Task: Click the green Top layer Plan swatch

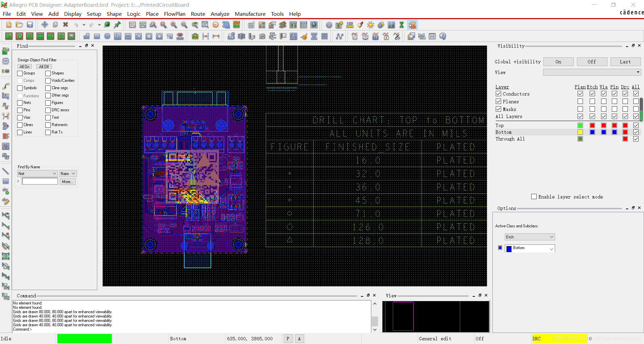Action: [580, 125]
